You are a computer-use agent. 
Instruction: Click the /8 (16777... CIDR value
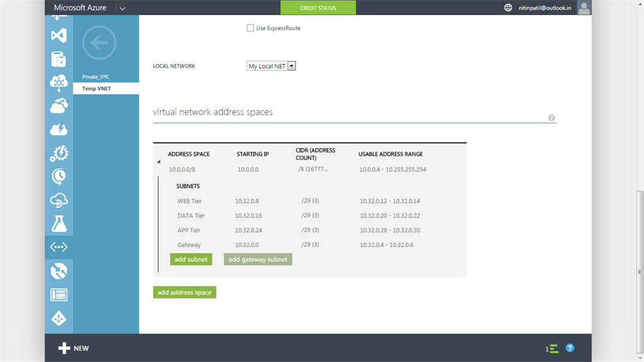coord(313,169)
